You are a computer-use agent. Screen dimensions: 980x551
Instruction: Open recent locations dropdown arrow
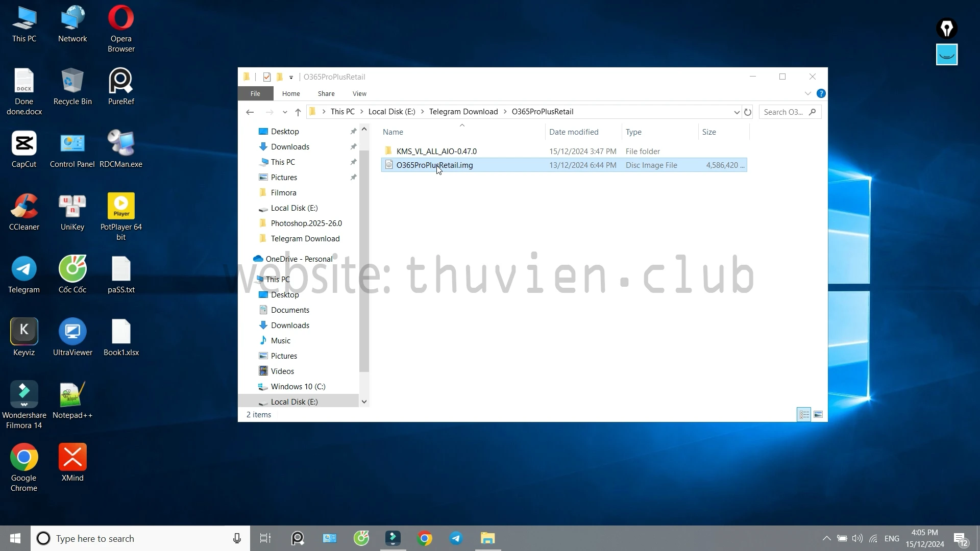(285, 112)
